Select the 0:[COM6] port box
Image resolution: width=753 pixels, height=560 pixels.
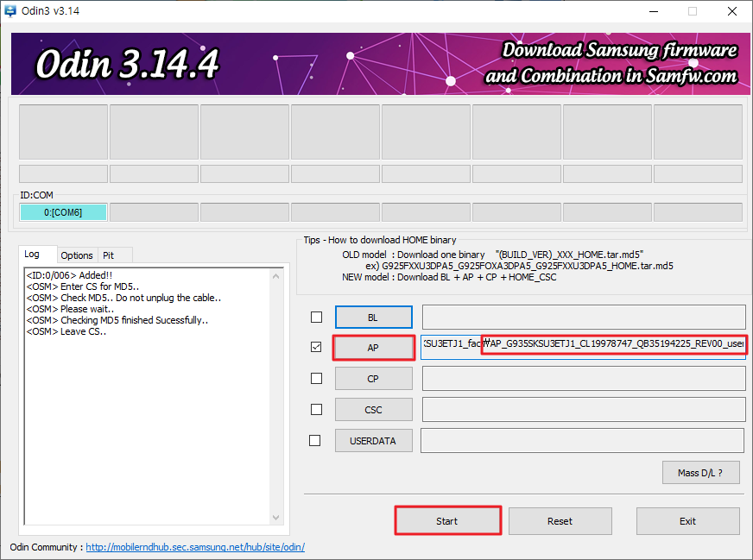click(x=63, y=212)
